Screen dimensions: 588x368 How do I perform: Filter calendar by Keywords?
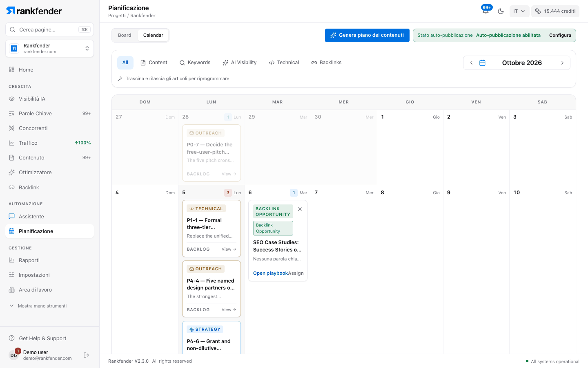(195, 63)
